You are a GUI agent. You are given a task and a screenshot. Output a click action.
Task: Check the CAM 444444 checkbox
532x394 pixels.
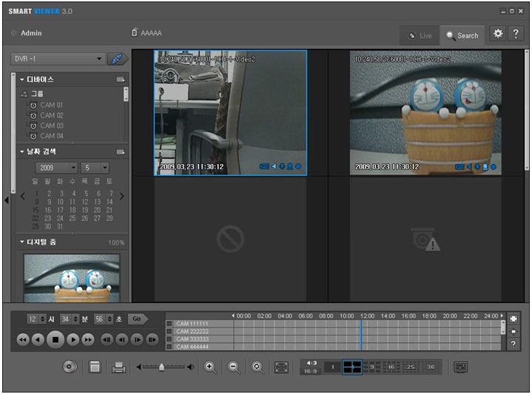169,347
